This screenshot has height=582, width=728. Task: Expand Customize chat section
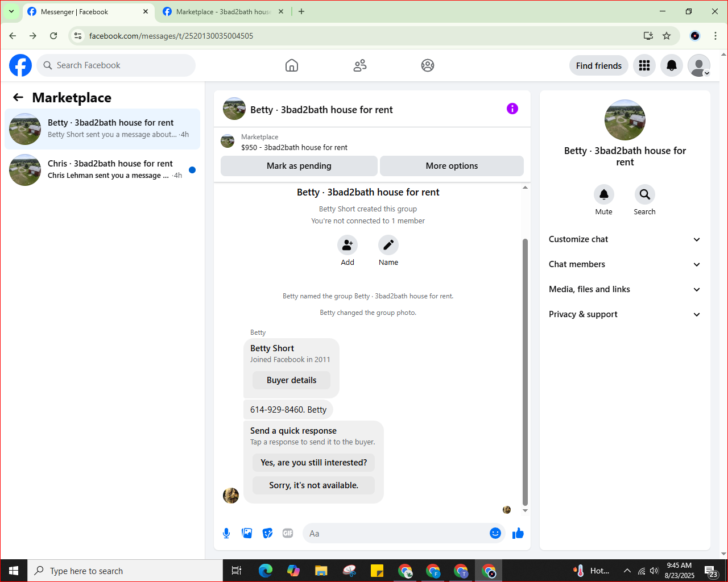[x=624, y=239]
